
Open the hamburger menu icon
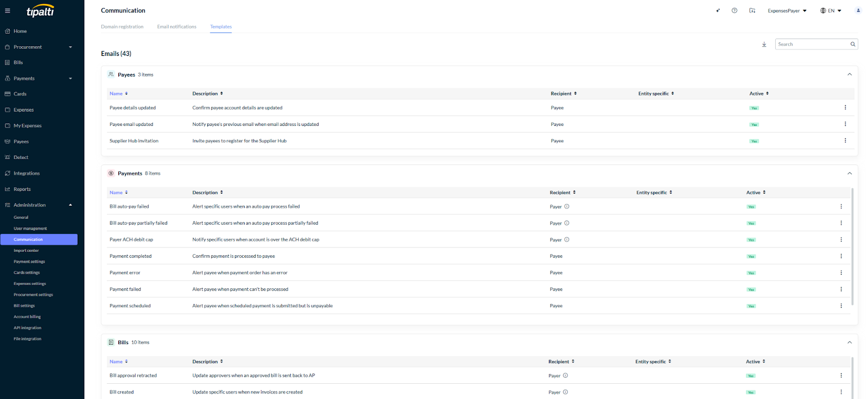click(8, 11)
